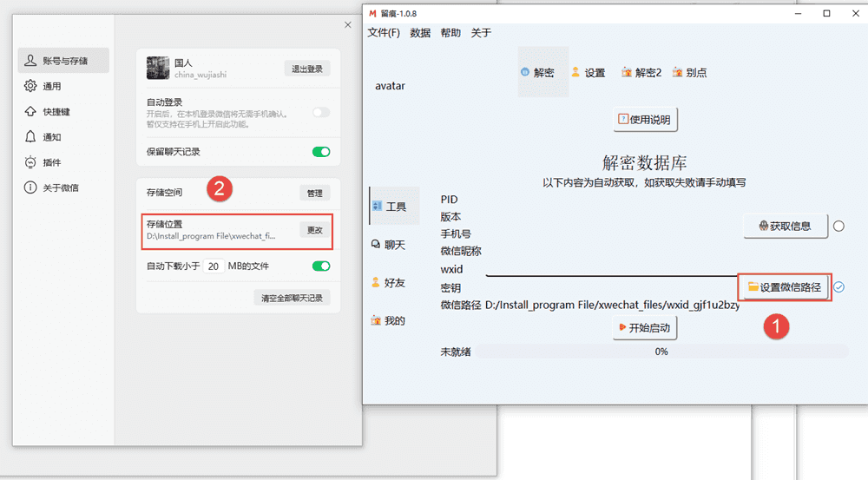Select the radio button beside 获取信息
Viewport: 868px width, 480px height.
(x=838, y=227)
